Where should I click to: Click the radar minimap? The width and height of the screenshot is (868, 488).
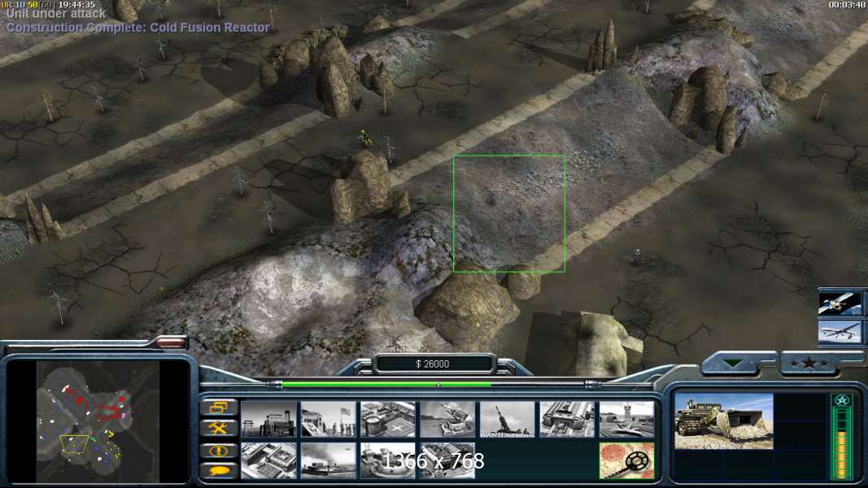[98, 421]
